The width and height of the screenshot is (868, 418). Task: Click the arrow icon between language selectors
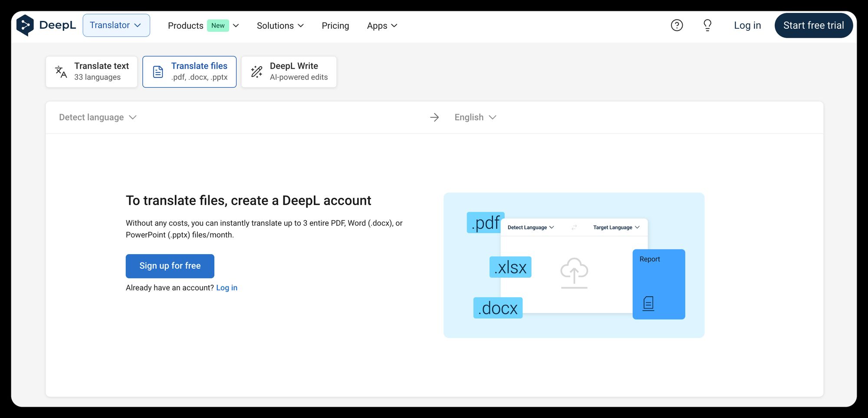pos(434,117)
